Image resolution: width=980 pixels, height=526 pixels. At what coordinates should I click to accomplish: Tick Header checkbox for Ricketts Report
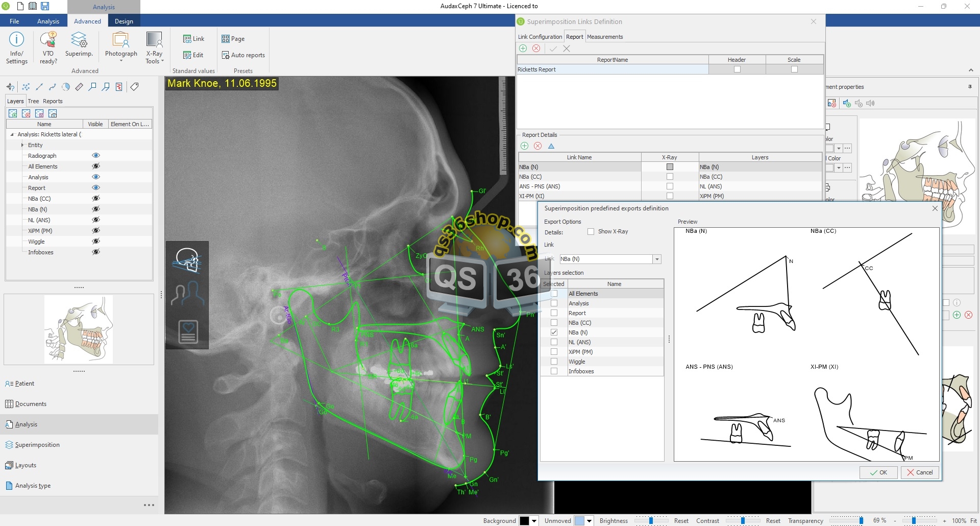point(737,69)
